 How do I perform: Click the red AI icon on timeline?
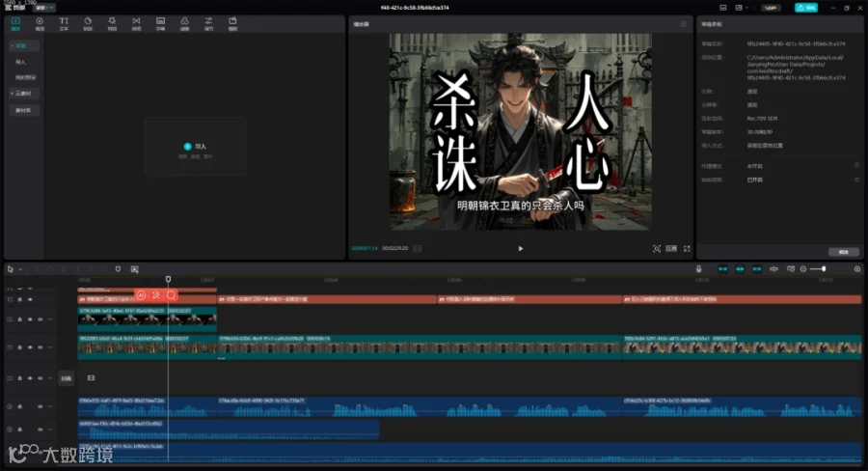pos(141,295)
